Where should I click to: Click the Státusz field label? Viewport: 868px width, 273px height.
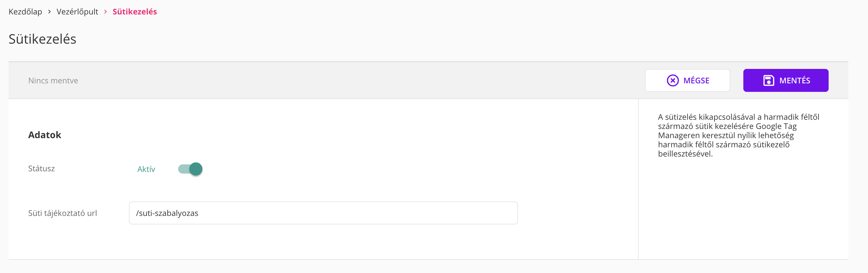tap(41, 169)
